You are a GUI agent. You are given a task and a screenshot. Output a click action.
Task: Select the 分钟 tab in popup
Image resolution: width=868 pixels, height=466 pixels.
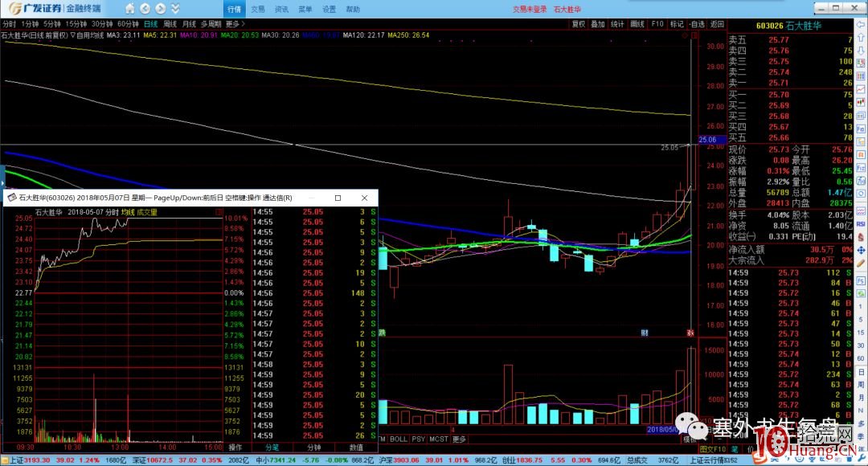pyautogui.click(x=314, y=448)
